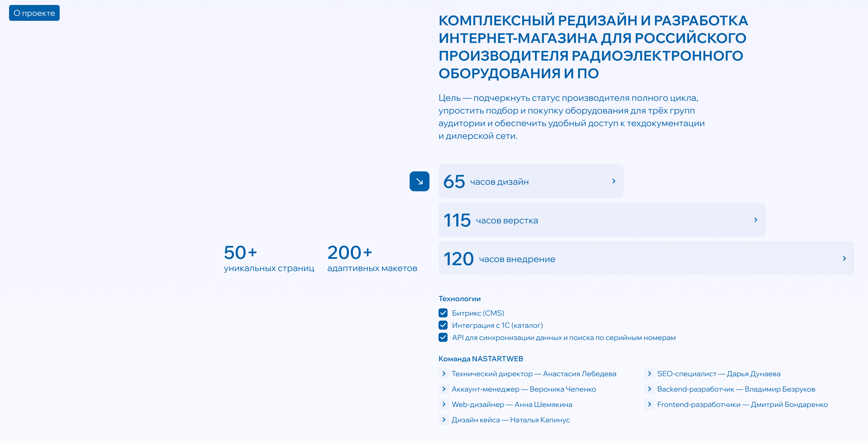This screenshot has width=868, height=441.
Task: Click chevron beside Дизайн кейса
Action: point(443,420)
